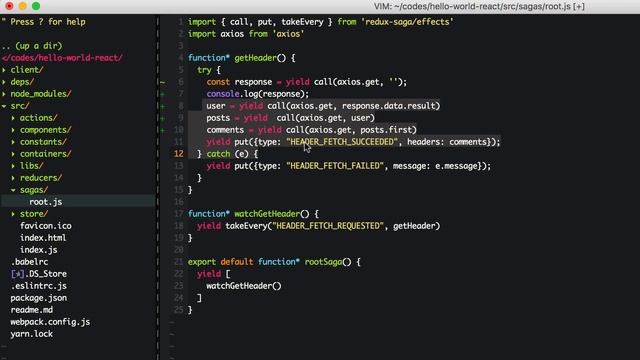Open index.js in the file tree
Viewport: 640px width, 360px height.
pos(39,250)
